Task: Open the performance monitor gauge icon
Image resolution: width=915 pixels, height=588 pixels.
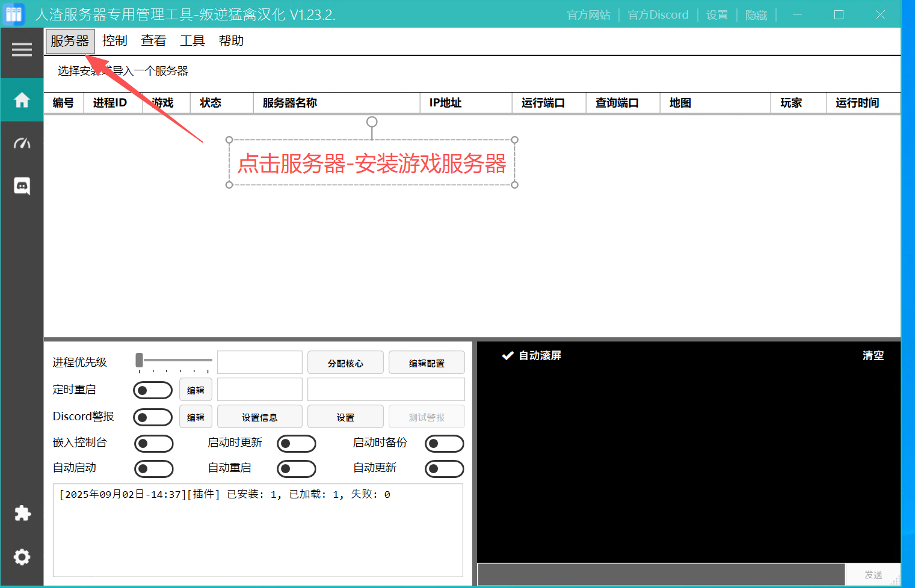Action: [x=22, y=142]
